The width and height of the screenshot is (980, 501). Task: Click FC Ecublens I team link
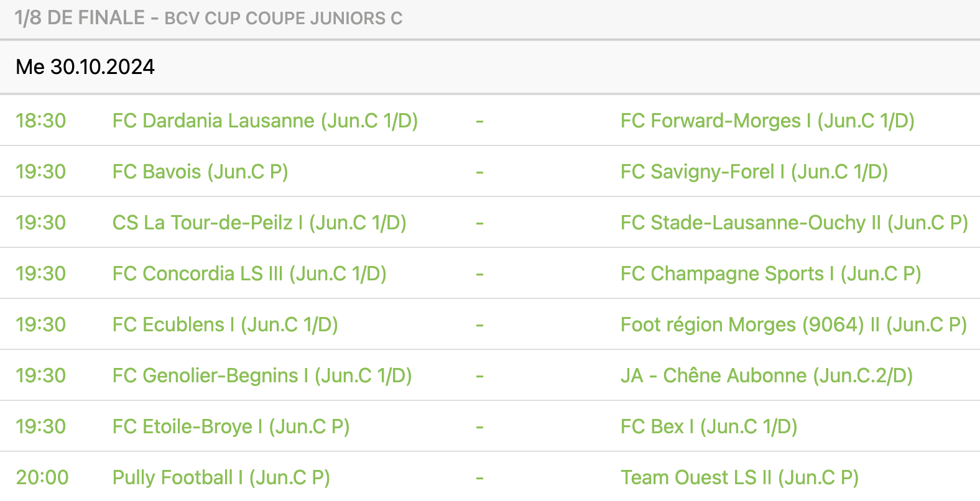pyautogui.click(x=225, y=324)
